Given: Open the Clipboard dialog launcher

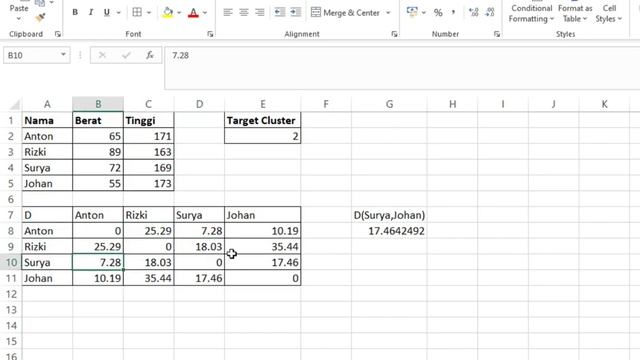Looking at the screenshot, I should [x=58, y=34].
